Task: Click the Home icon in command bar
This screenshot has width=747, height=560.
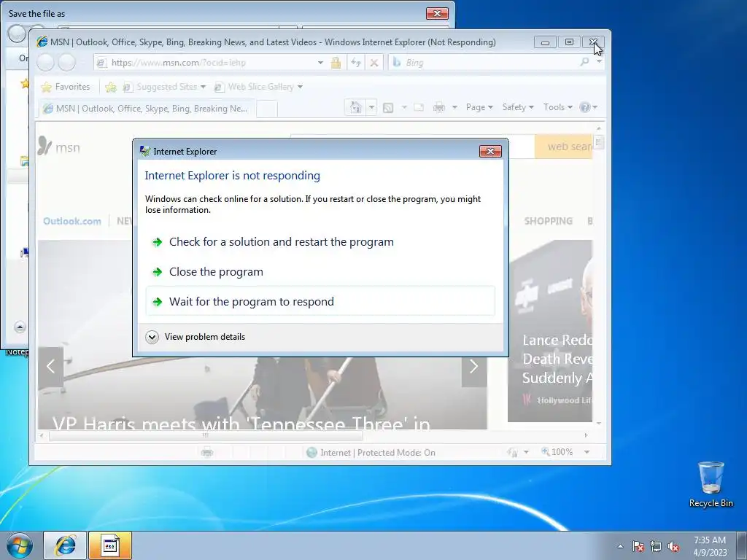Action: point(355,107)
